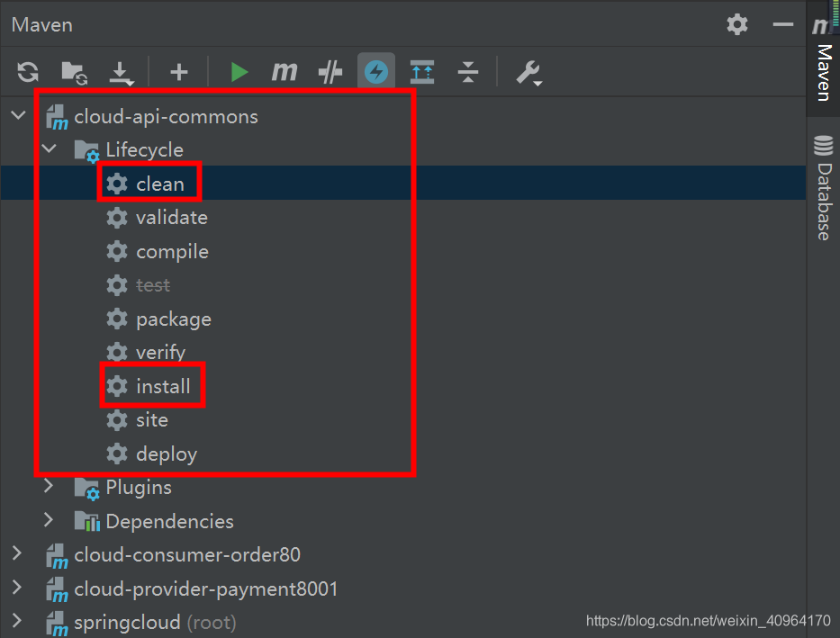Click cloud-api-commons module icon
The image size is (840, 638).
(57, 117)
